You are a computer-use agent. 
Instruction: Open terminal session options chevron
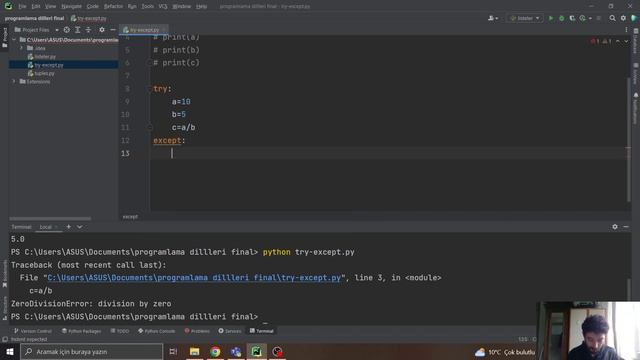pyautogui.click(x=80, y=227)
